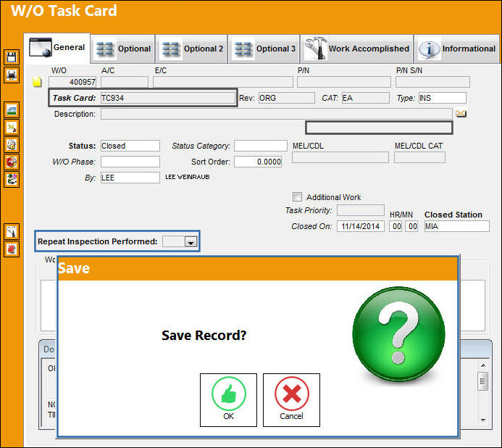Screen dimensions: 502x448
Task: Click the printer icon in left sidebar
Action: [12, 75]
